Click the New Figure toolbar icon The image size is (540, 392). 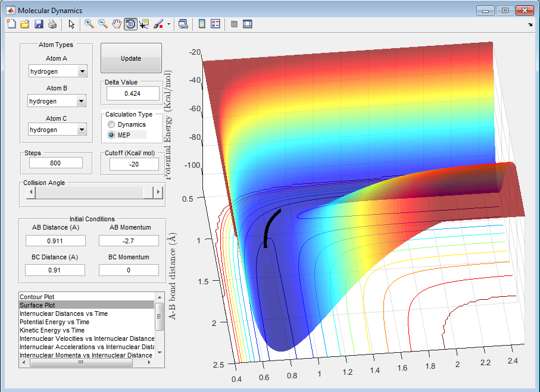(11, 24)
